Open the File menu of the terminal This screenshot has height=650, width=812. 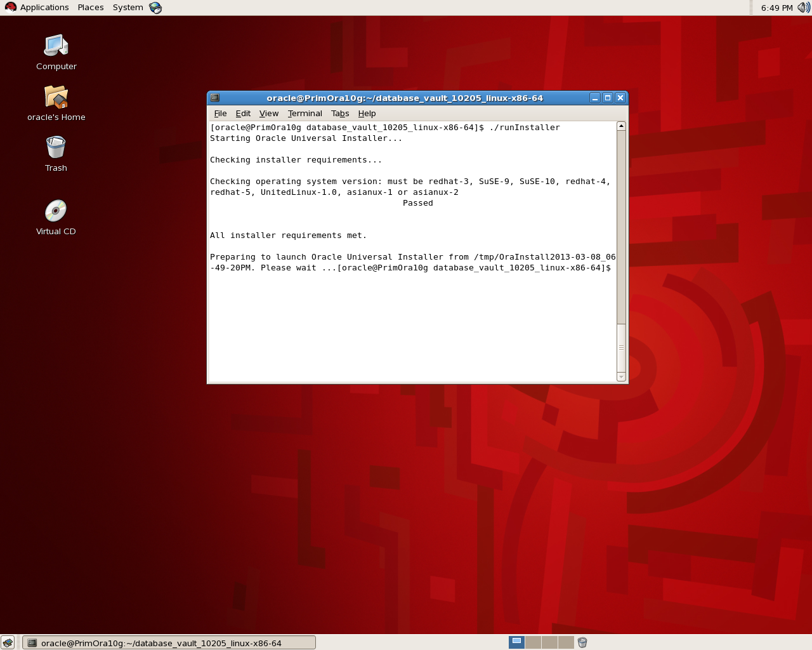(220, 113)
